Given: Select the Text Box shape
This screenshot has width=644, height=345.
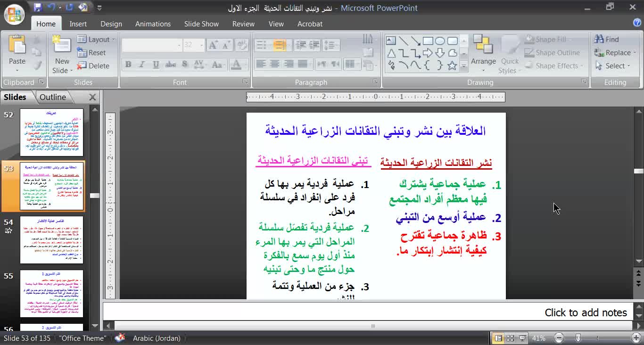Looking at the screenshot, I should [x=391, y=41].
